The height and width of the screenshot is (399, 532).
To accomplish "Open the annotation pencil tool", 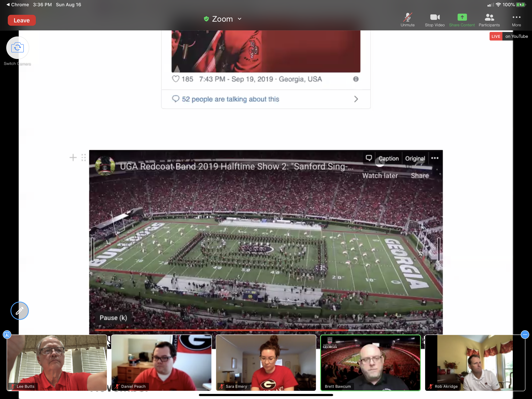I will (19, 311).
